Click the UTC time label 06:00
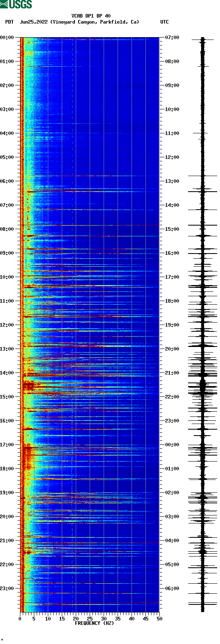 172,589
